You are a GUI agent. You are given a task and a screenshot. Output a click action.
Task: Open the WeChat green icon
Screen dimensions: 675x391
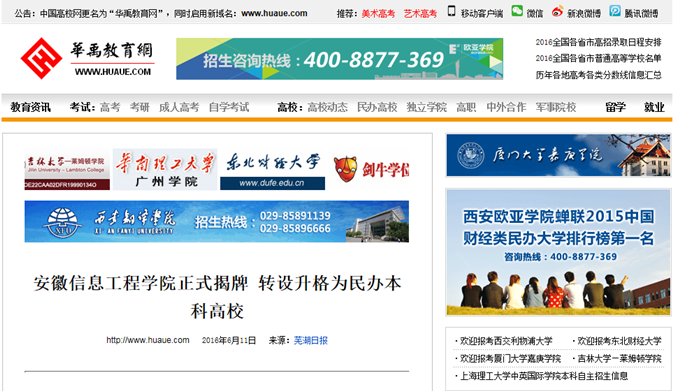click(x=517, y=11)
